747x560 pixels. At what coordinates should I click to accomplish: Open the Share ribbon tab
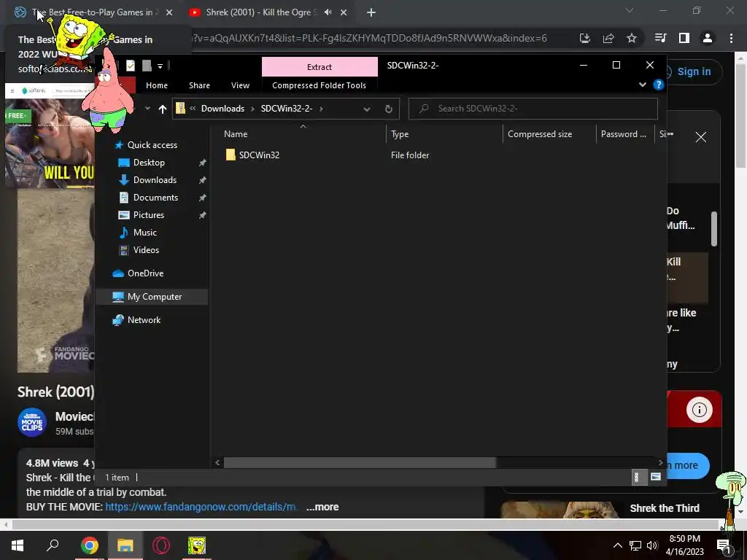pyautogui.click(x=199, y=85)
